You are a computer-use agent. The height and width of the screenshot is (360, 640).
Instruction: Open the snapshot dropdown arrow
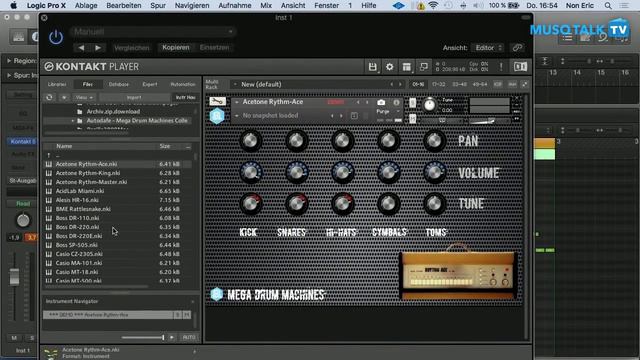pyautogui.click(x=237, y=116)
